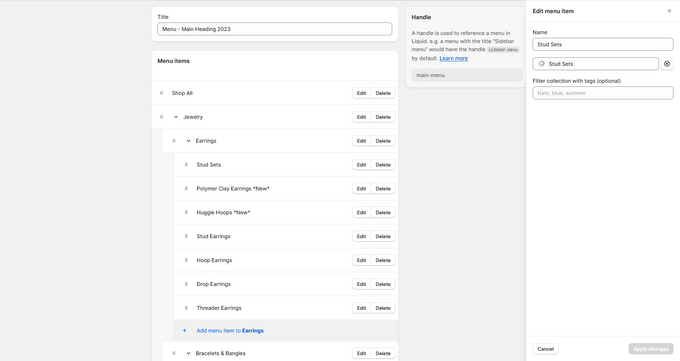Click Cancel in edit panel
The width and height of the screenshot is (680, 361).
545,349
